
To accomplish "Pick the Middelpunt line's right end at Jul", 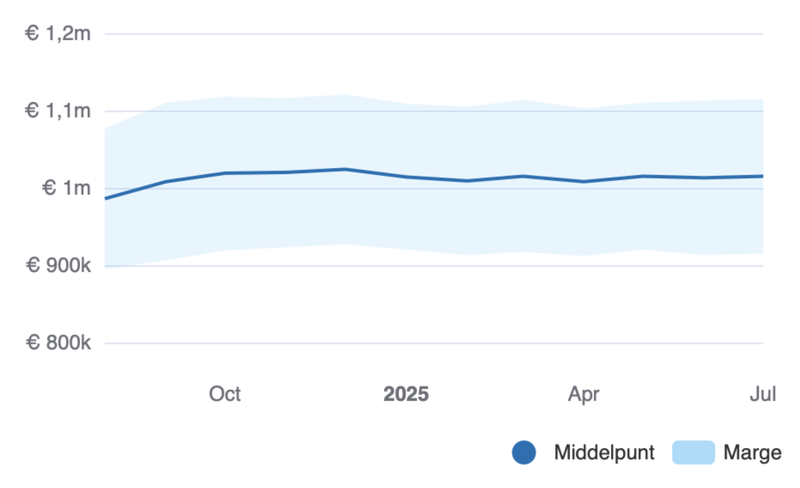I will point(762,176).
